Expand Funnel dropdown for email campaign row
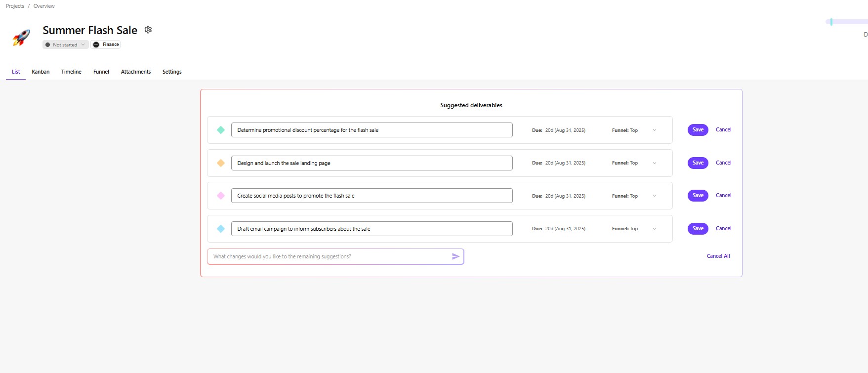This screenshot has width=868, height=373. coord(655,229)
